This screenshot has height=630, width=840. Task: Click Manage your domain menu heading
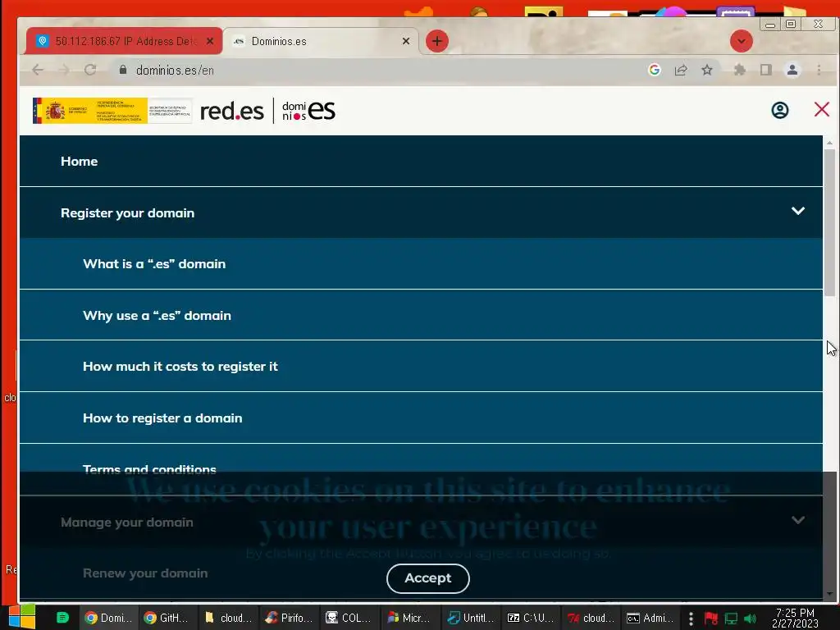tap(127, 523)
